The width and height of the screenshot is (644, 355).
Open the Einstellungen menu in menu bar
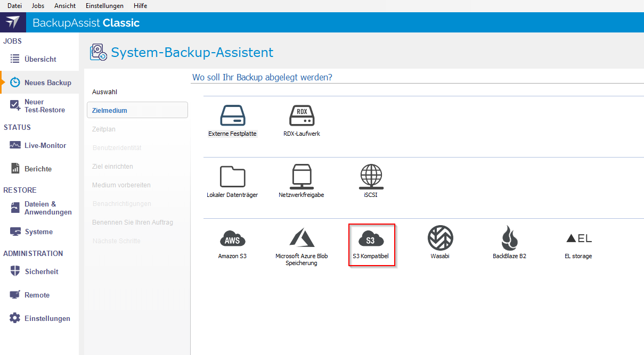pyautogui.click(x=104, y=6)
